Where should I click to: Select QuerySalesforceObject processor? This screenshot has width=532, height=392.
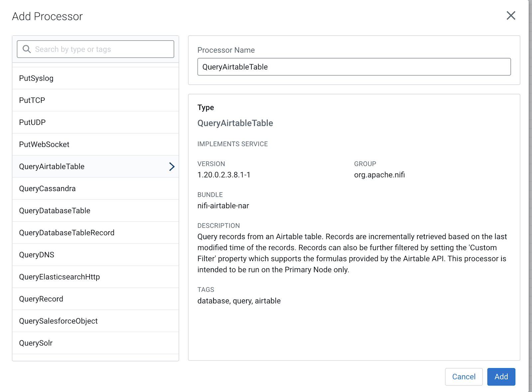(95, 321)
